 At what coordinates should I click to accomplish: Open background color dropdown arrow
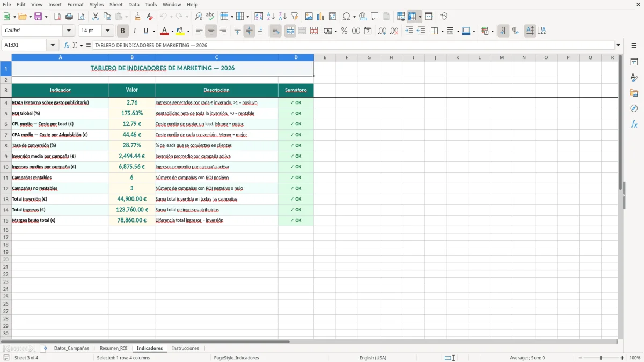tap(188, 31)
